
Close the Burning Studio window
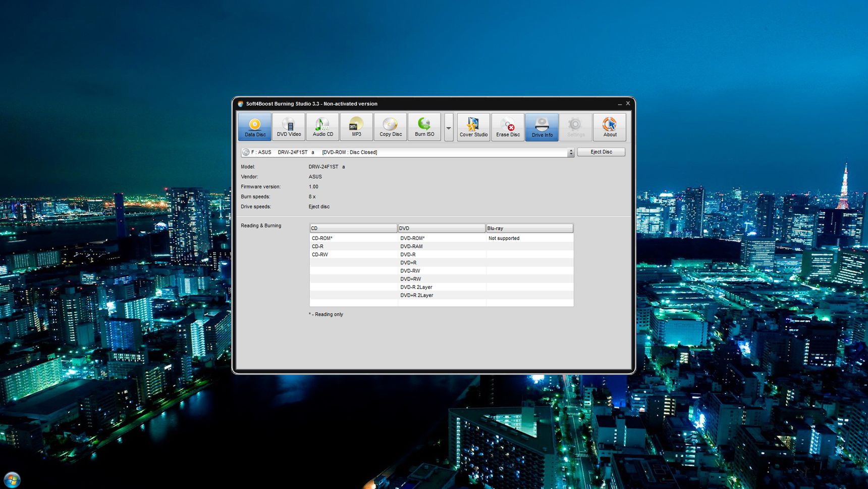[x=628, y=104]
